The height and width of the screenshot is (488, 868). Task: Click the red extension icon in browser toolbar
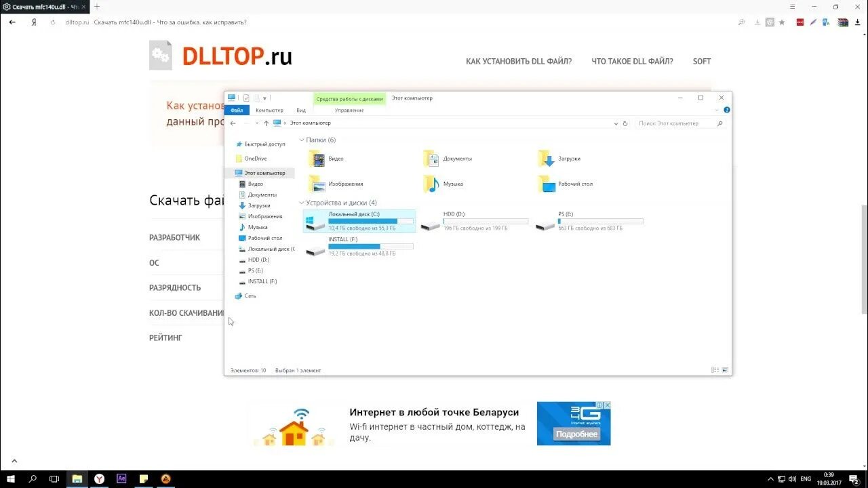[x=800, y=22]
